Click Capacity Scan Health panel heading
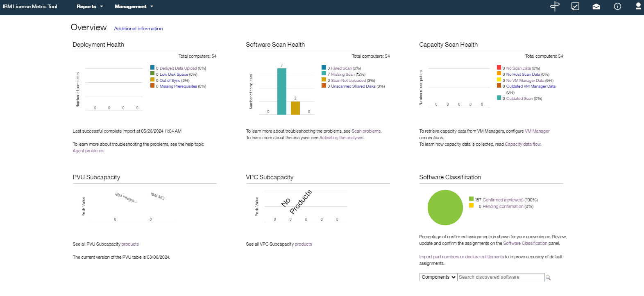 pyautogui.click(x=449, y=45)
